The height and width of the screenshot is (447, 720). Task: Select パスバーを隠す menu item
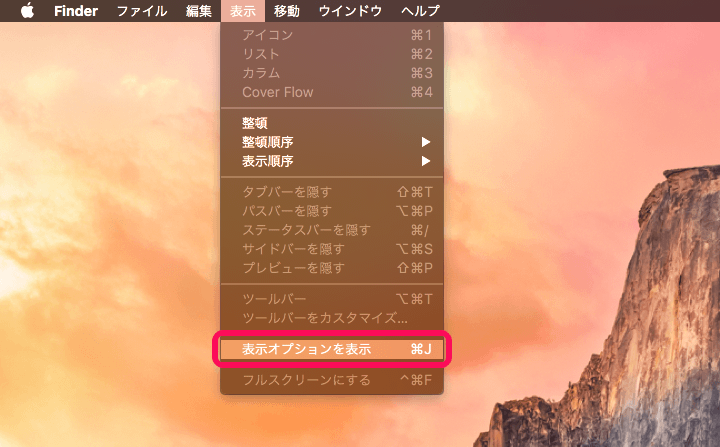point(332,211)
